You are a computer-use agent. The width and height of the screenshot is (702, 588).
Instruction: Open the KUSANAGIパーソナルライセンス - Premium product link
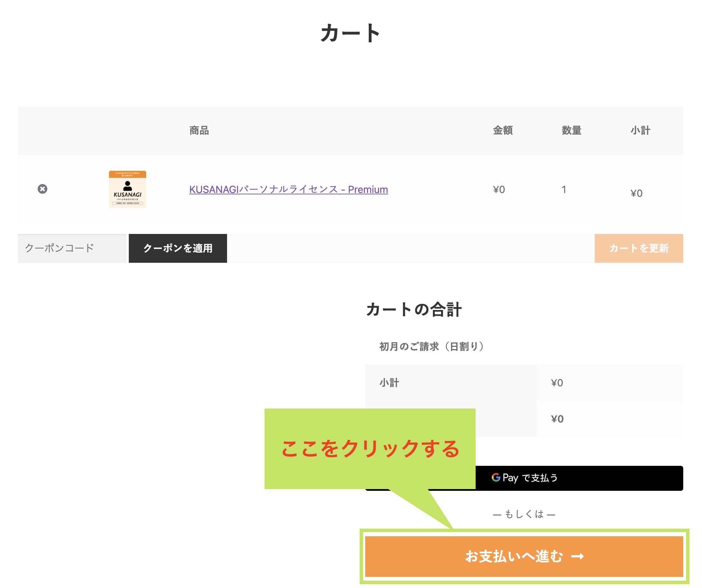pos(288,190)
